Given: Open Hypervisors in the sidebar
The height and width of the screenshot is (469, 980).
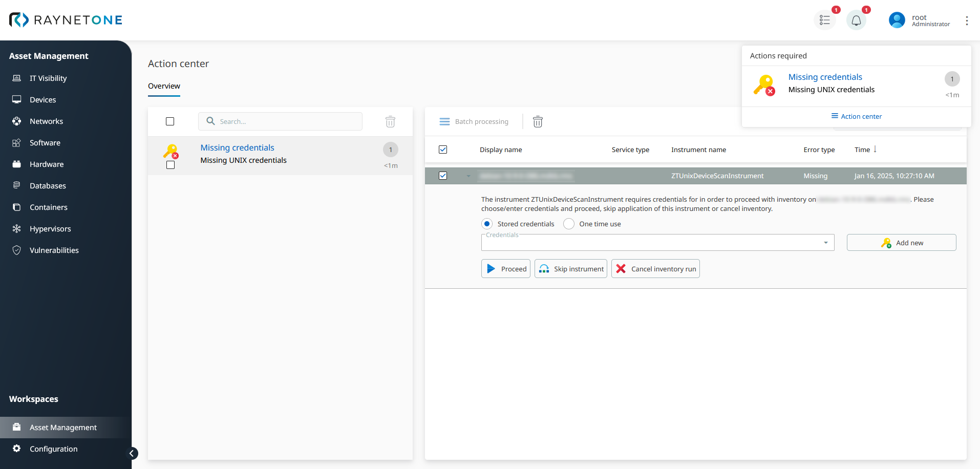Looking at the screenshot, I should click(50, 229).
